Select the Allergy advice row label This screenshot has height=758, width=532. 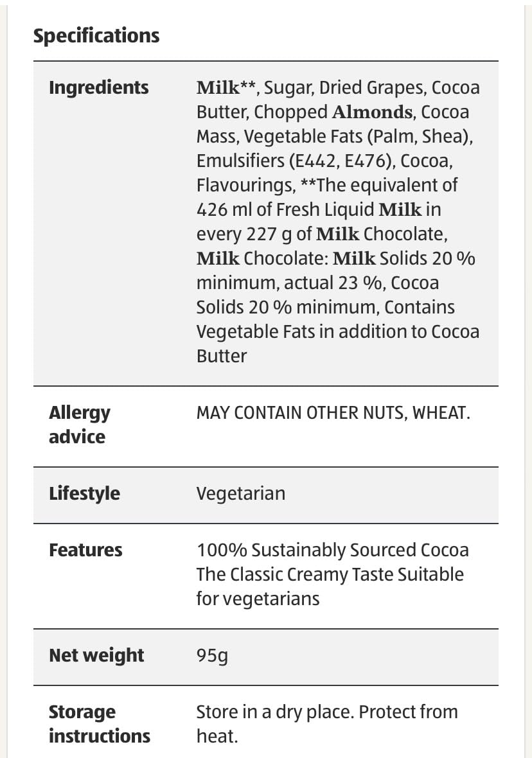(79, 425)
